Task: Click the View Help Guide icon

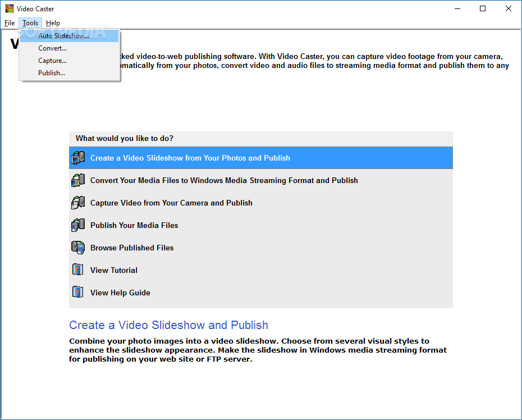Action: pos(78,293)
